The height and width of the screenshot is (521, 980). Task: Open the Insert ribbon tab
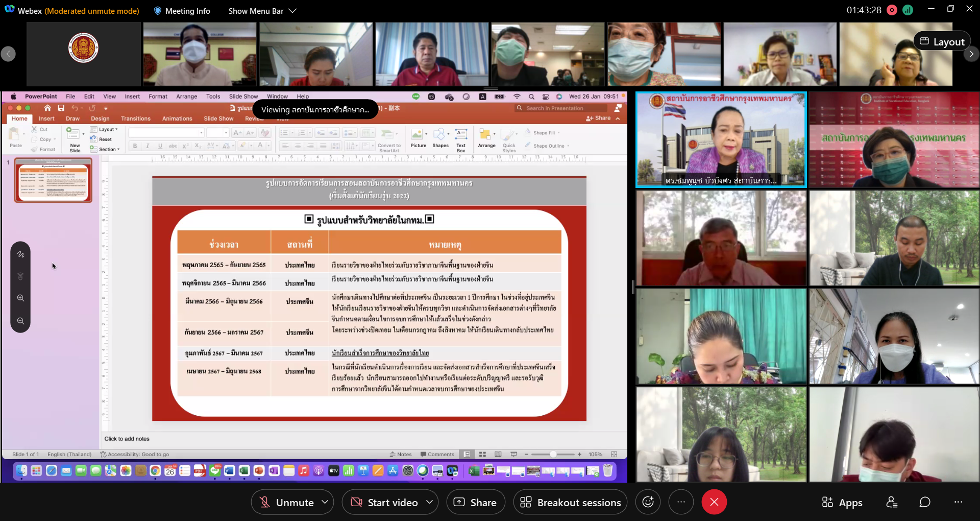click(46, 119)
